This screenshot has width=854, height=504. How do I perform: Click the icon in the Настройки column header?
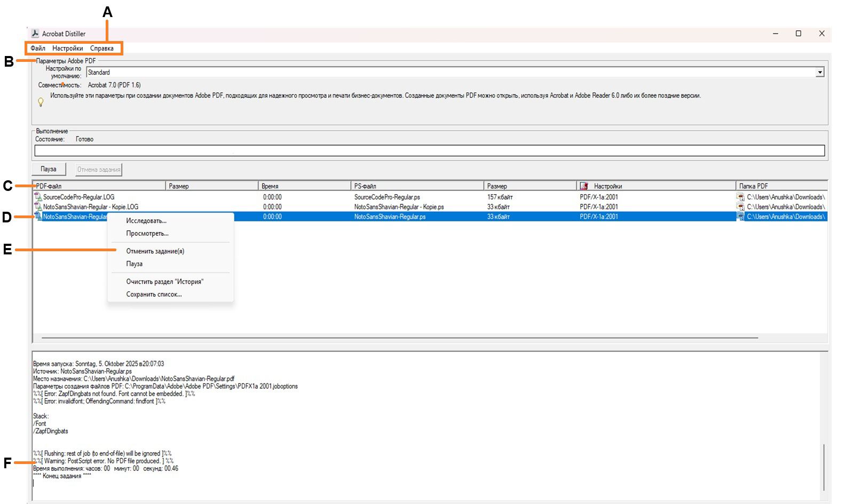(584, 186)
